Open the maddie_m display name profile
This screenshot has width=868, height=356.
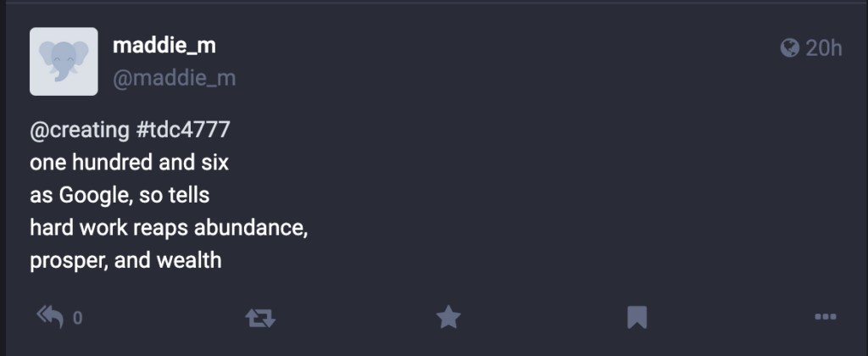pyautogui.click(x=164, y=47)
